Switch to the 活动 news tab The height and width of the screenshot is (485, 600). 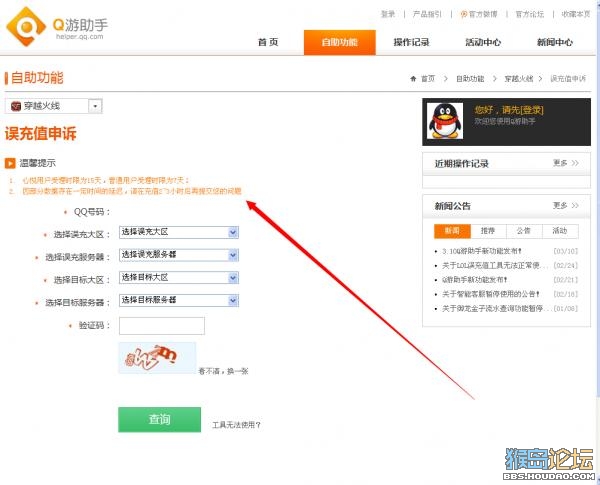pyautogui.click(x=560, y=231)
